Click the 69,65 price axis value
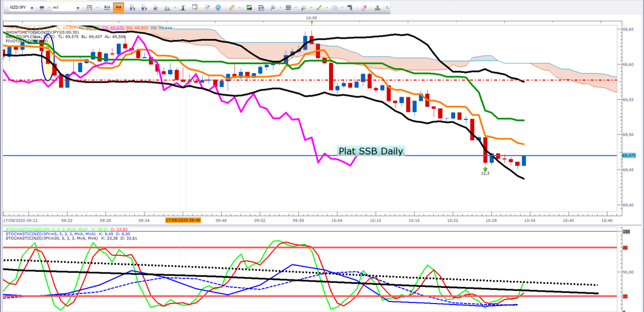 tap(628, 29)
